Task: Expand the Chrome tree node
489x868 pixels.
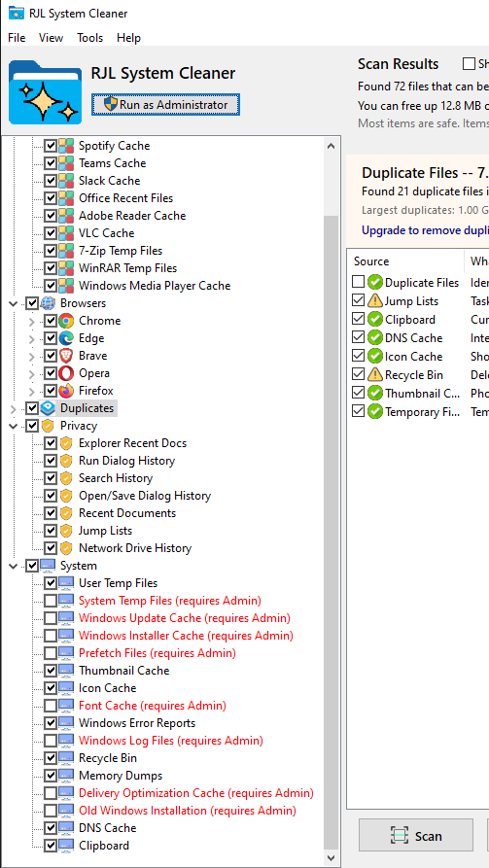Action: pos(31,321)
